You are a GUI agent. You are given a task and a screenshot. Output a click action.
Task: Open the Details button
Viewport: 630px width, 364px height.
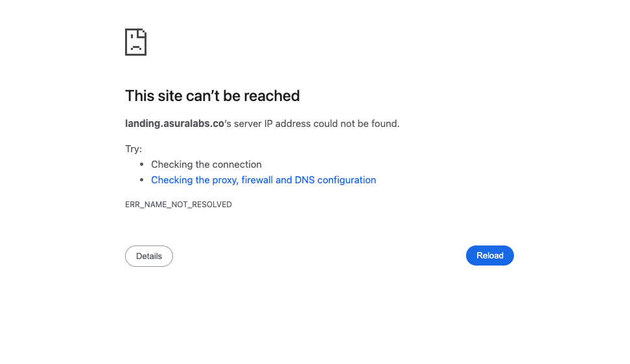[149, 256]
